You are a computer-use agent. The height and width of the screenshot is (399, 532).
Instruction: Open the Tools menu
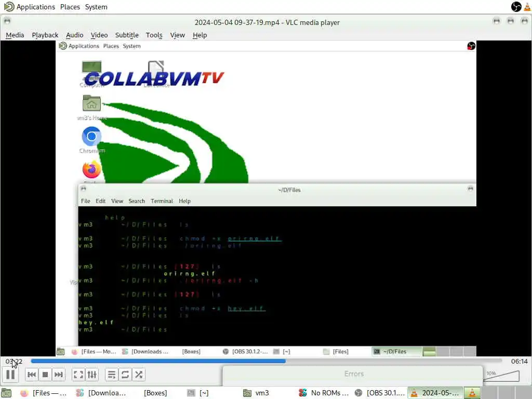click(154, 35)
